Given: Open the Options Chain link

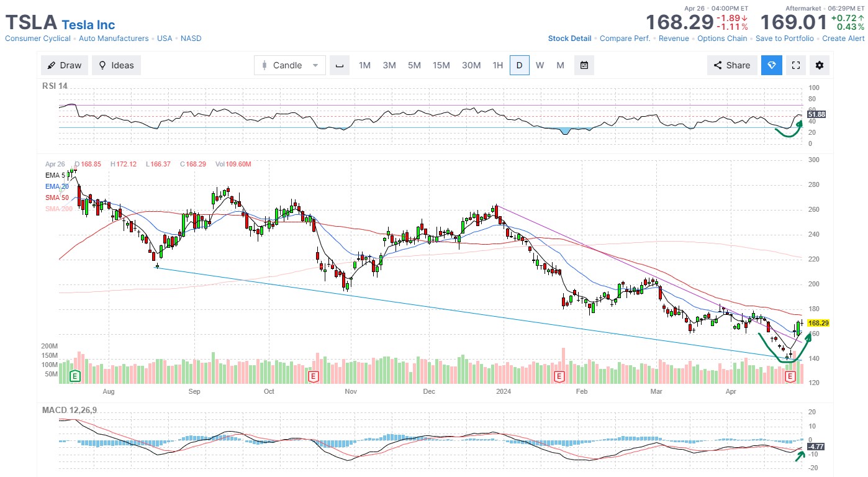Looking at the screenshot, I should [722, 39].
